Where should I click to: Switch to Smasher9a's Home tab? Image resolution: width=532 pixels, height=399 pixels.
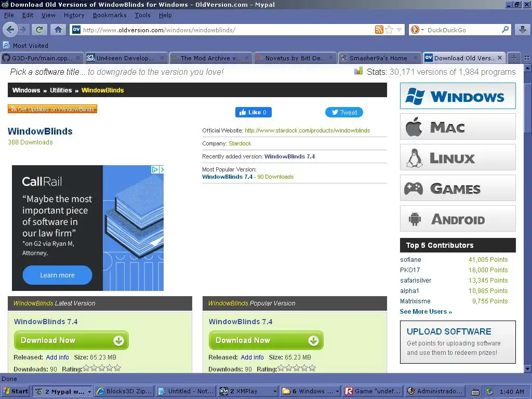click(x=379, y=58)
